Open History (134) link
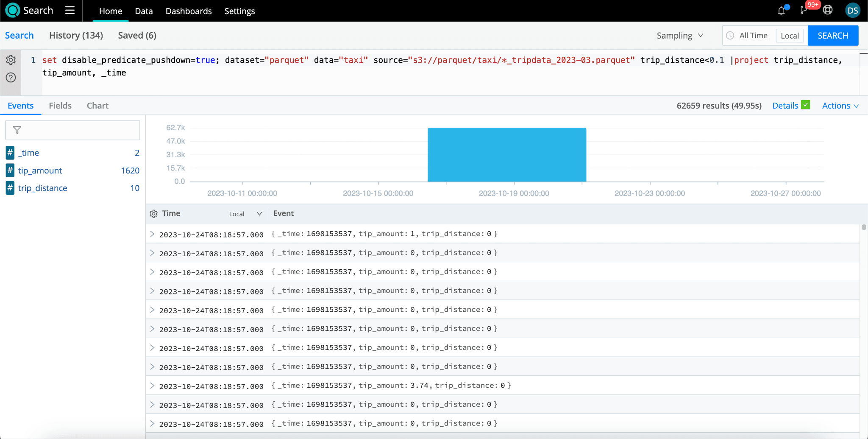This screenshot has height=439, width=868. click(x=76, y=36)
